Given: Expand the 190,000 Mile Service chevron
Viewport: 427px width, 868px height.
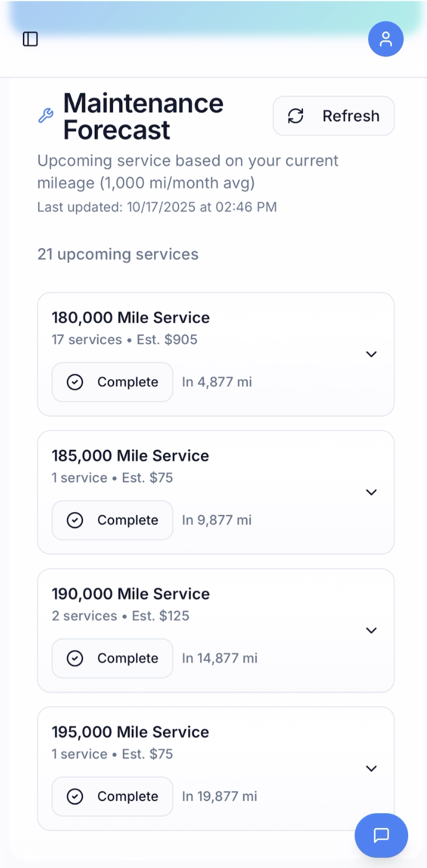Looking at the screenshot, I should coord(371,630).
